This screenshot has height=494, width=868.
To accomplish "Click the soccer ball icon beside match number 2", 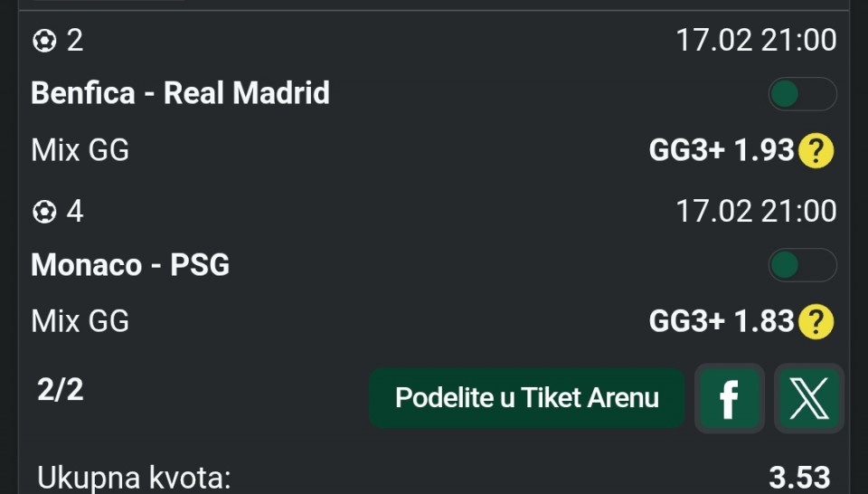I will (x=44, y=41).
